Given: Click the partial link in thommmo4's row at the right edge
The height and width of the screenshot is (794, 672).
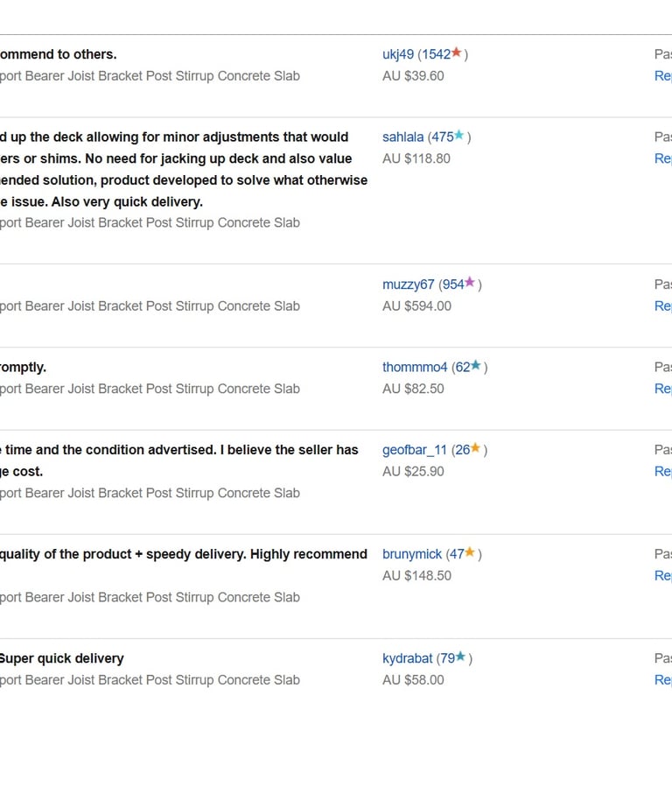Looking at the screenshot, I should click(663, 388).
